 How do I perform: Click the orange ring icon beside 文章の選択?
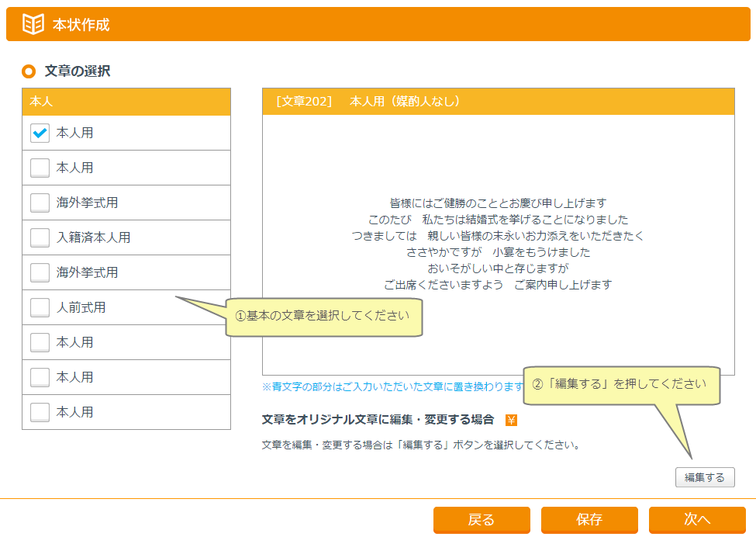point(29,71)
